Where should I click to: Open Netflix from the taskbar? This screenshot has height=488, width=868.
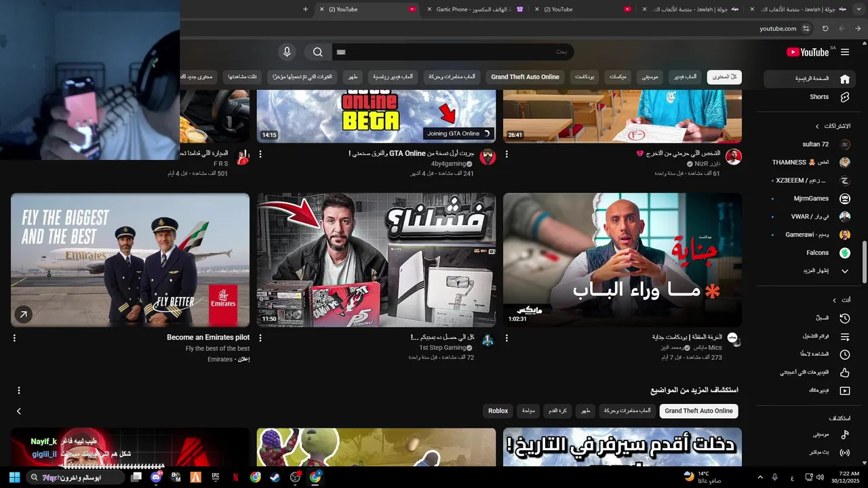click(235, 477)
